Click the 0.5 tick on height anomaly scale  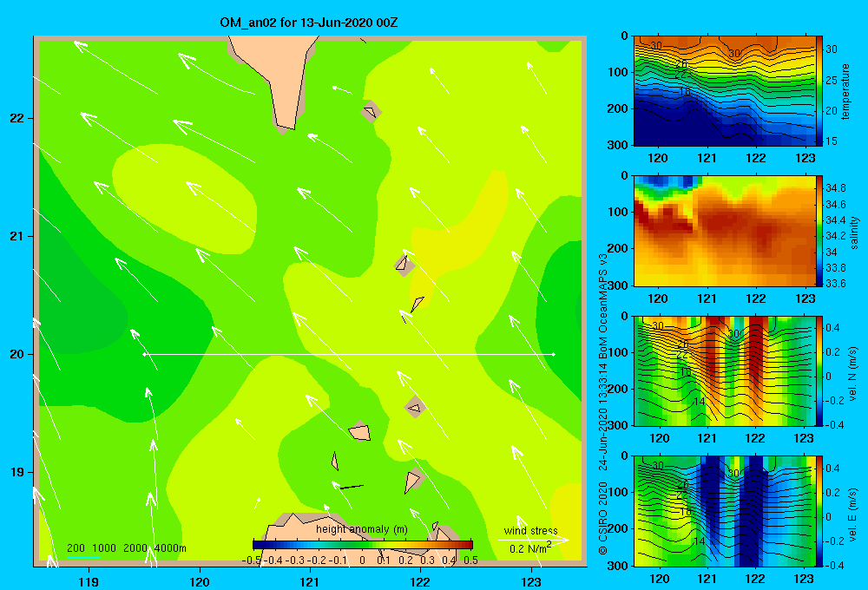pos(470,560)
